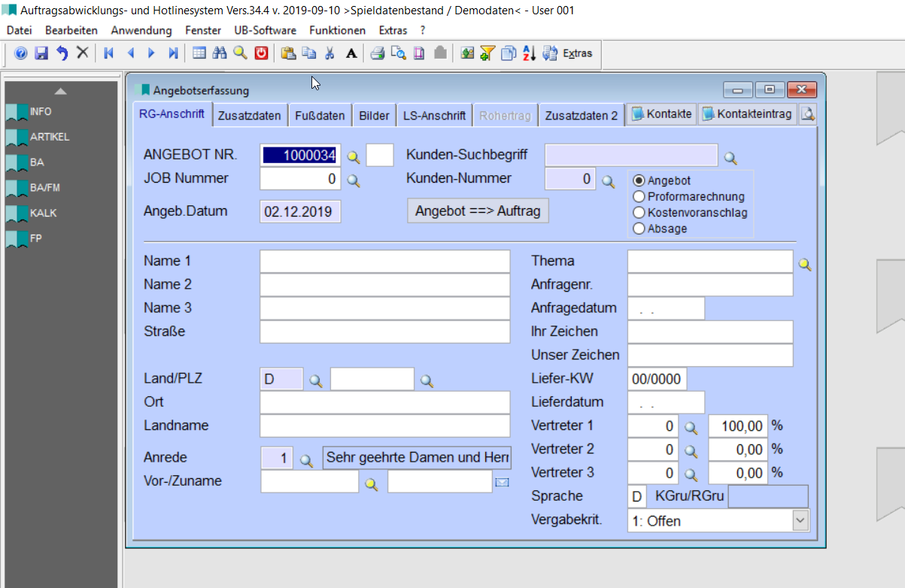Viewport: 905px width, 588px height.
Task: Click the save (floppy disk) toolbar icon
Action: (41, 53)
